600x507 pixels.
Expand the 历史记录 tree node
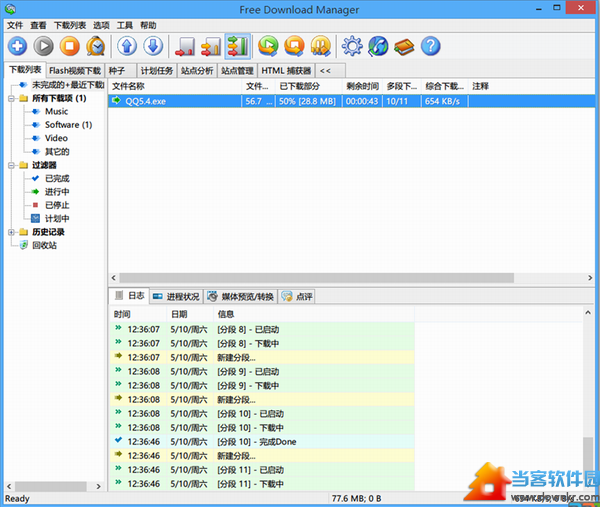click(x=10, y=232)
